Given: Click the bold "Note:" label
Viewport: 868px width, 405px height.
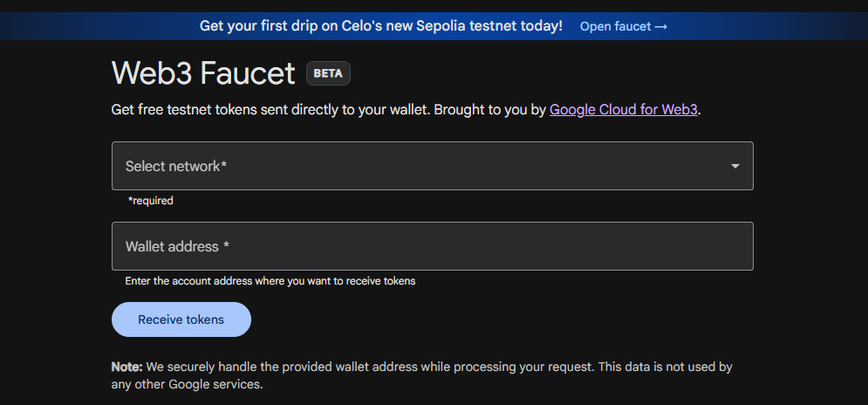Looking at the screenshot, I should tap(127, 367).
